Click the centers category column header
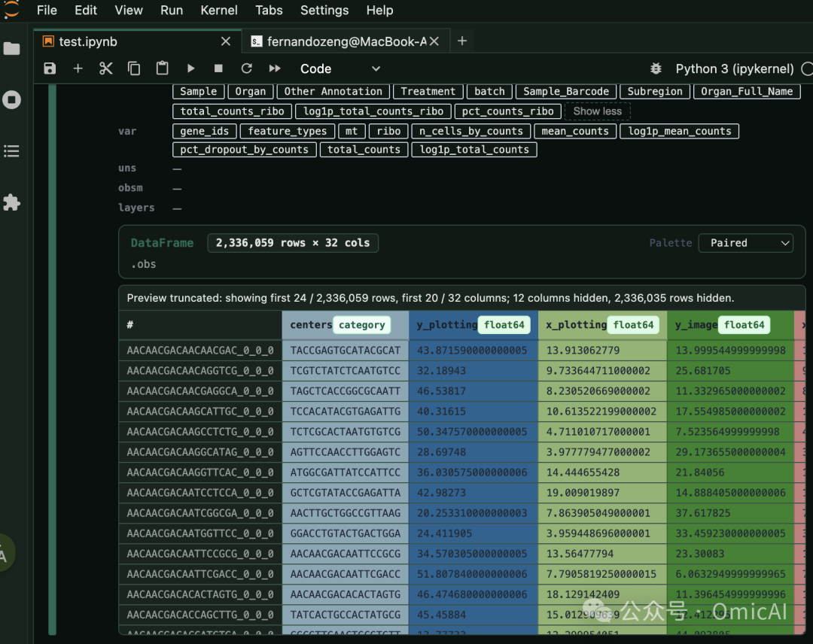 pyautogui.click(x=346, y=325)
